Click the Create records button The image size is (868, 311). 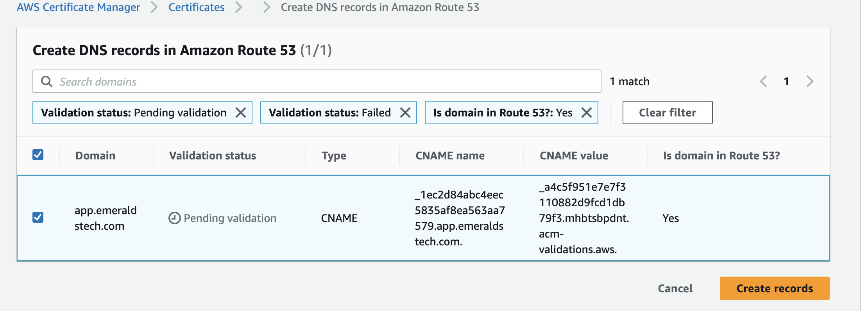(x=774, y=288)
